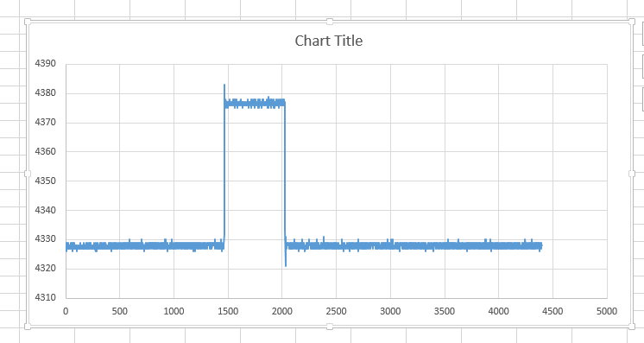Select the "Chart Title" text
Viewport: 644px width, 343px height.
(329, 41)
